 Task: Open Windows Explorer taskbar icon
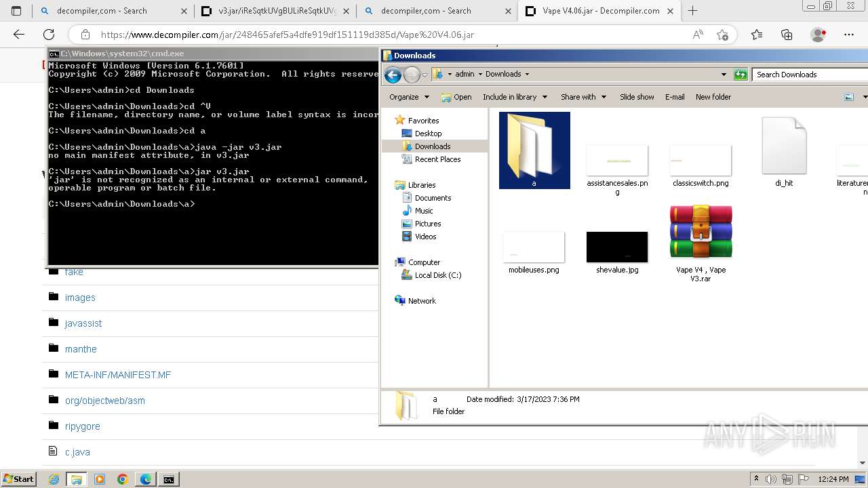[x=77, y=479]
